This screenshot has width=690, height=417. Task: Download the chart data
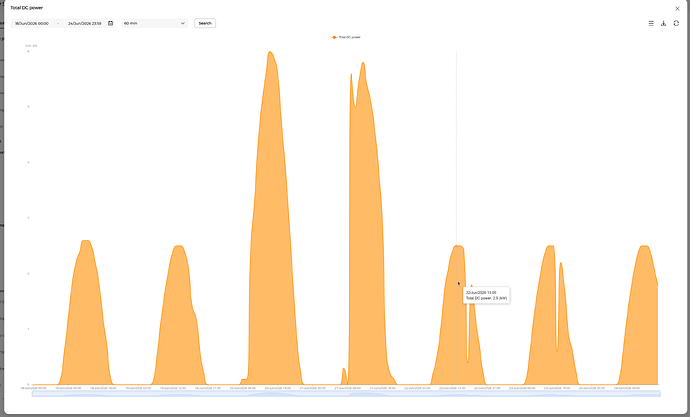[x=663, y=23]
